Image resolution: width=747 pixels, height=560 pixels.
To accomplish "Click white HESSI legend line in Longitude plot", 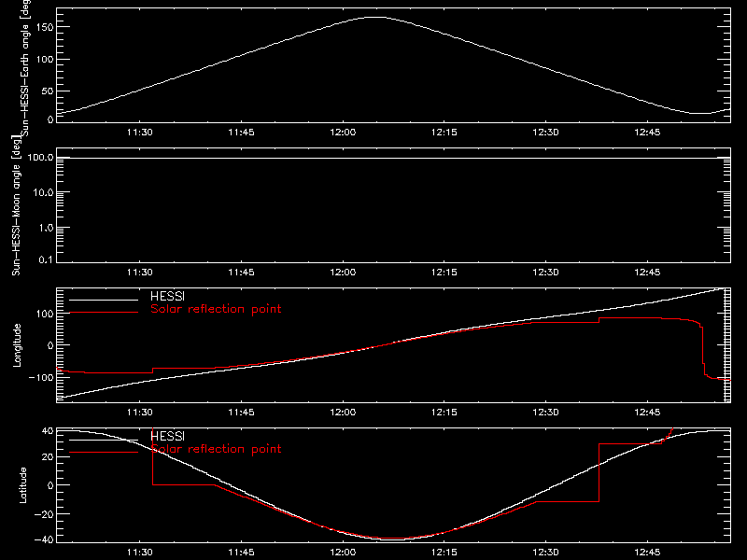I will pos(104,300).
